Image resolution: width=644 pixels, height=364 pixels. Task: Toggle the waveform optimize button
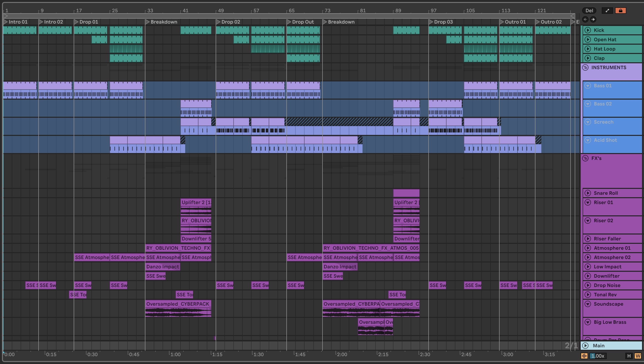pos(584,356)
